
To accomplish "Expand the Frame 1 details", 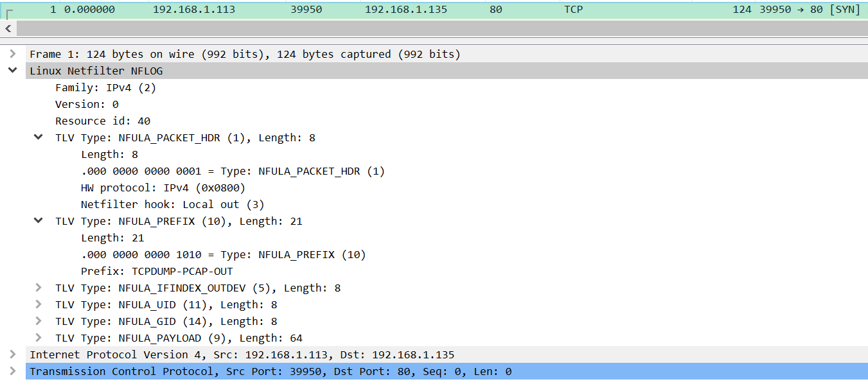I will point(13,54).
